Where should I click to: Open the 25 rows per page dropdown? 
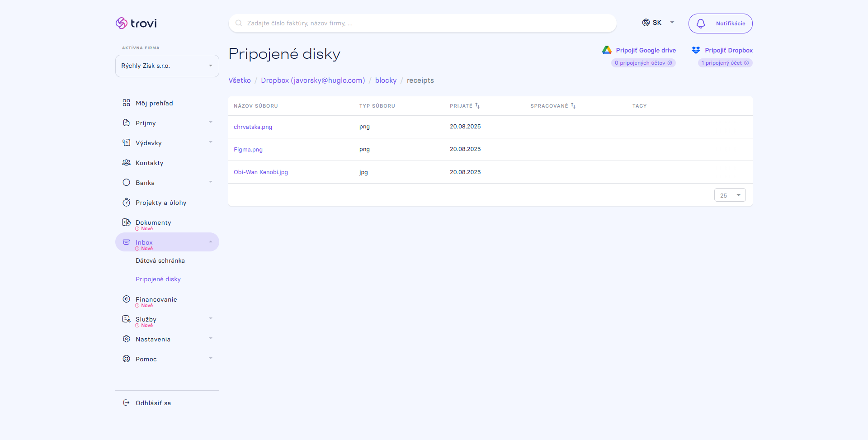tap(730, 195)
